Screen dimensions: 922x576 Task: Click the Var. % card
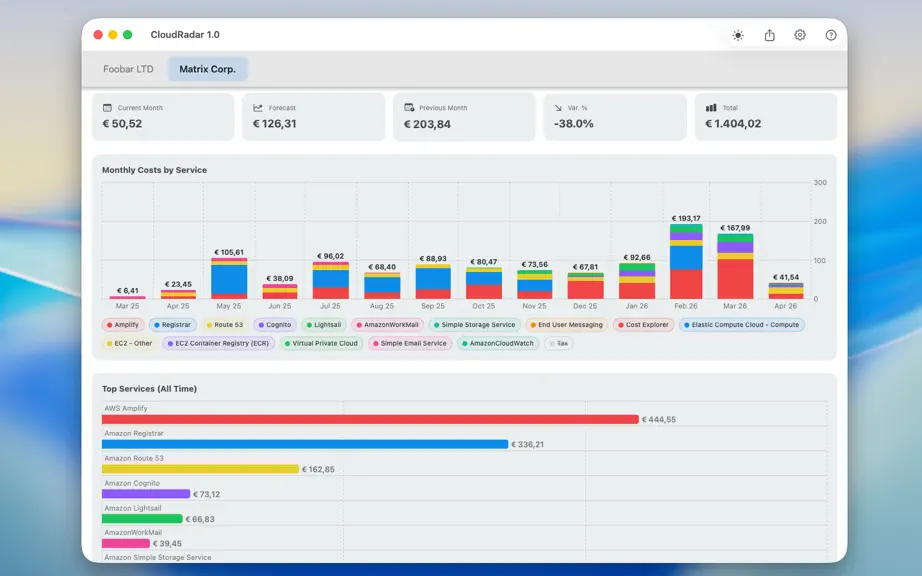tap(615, 117)
